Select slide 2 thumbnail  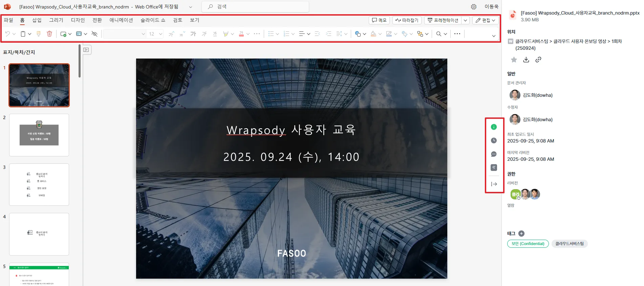[x=39, y=135]
